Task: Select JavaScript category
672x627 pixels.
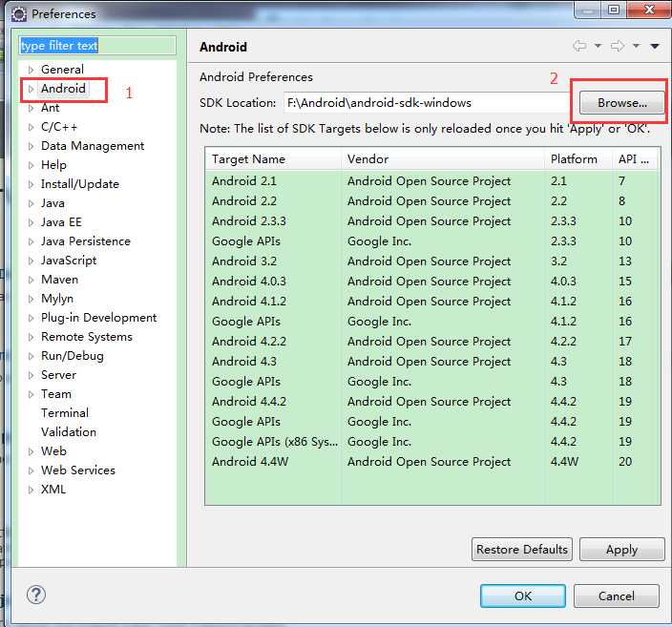Action: [x=69, y=261]
